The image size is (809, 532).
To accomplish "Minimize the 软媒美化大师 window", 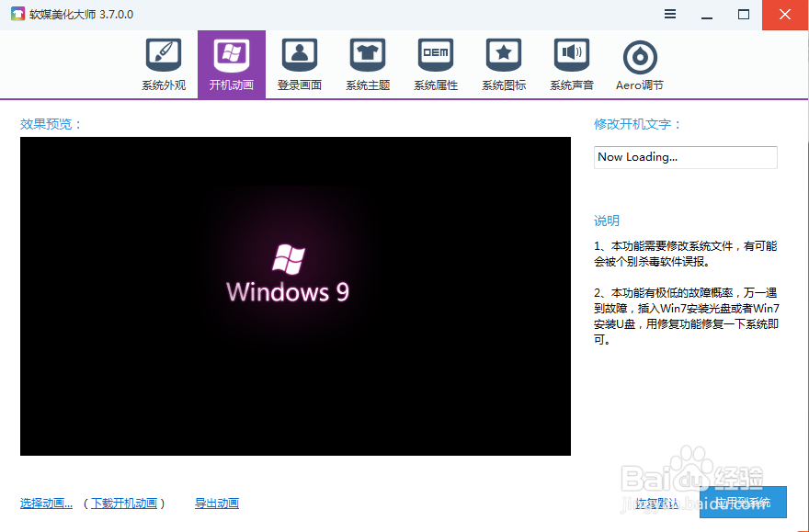I will [x=705, y=15].
